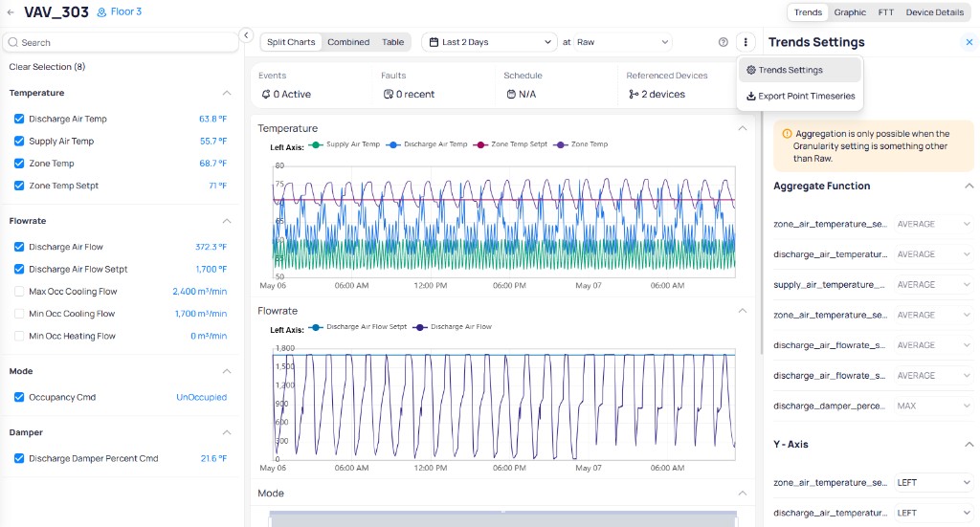
Task: Collapse the Mode points group
Action: coord(227,371)
